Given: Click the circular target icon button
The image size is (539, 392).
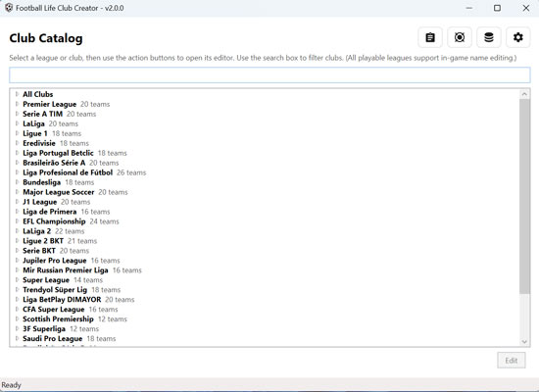Looking at the screenshot, I should coord(460,37).
